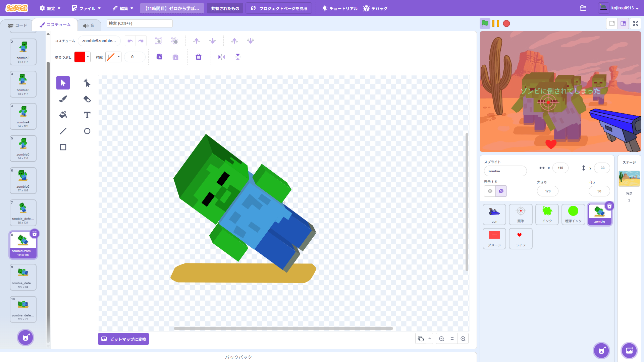Open the outline color dropdown
Viewport: 644px width, 362px height.
tap(119, 57)
